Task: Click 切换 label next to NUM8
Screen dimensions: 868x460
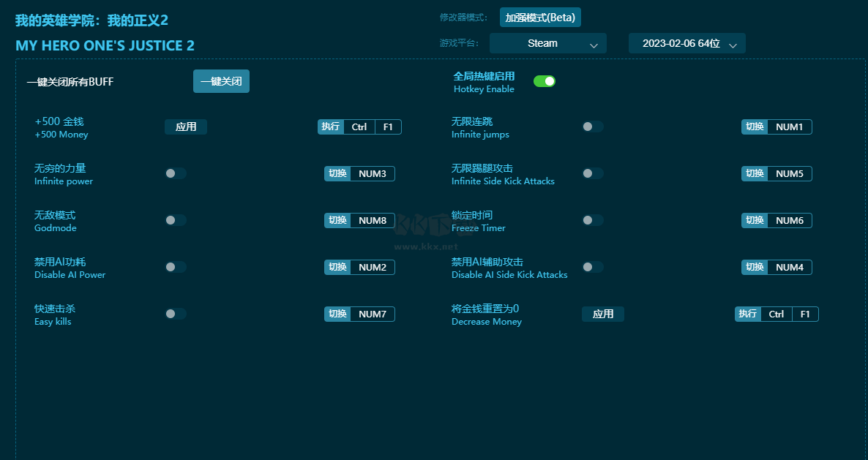Action: (337, 220)
